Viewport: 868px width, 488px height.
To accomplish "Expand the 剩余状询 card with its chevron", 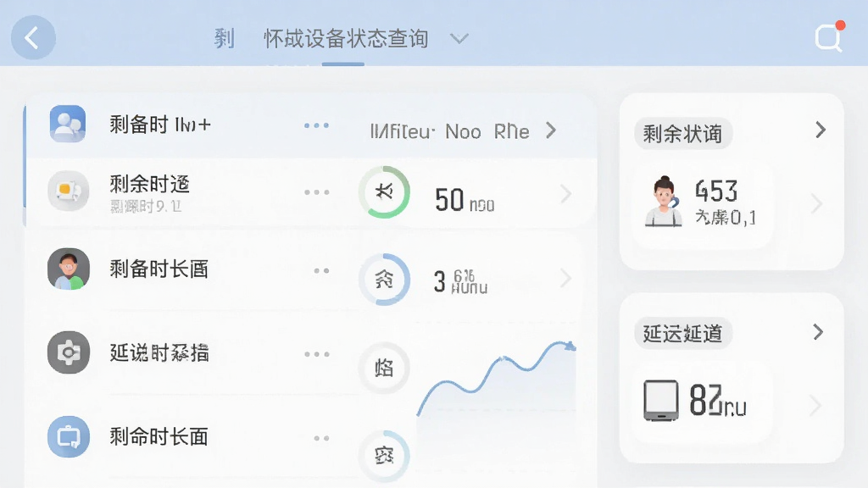I will (x=821, y=130).
